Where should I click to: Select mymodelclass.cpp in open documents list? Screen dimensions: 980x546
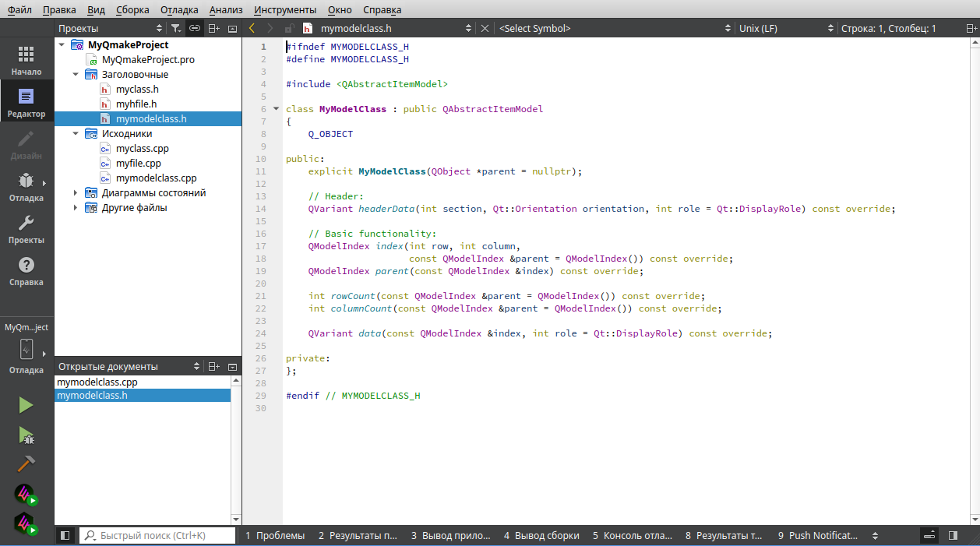click(x=97, y=382)
